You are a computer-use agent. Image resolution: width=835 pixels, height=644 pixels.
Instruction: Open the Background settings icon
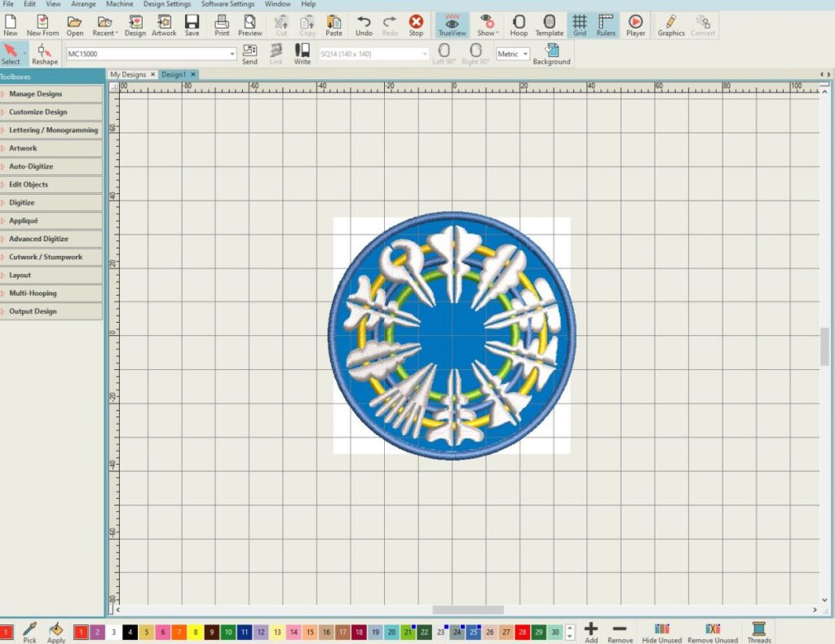tap(552, 55)
